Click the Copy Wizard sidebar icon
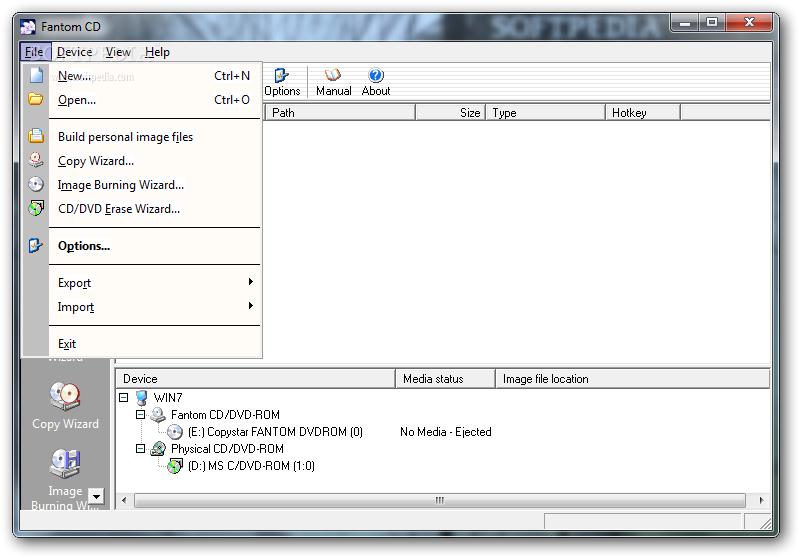Viewport: 800px width, 558px height. point(65,396)
